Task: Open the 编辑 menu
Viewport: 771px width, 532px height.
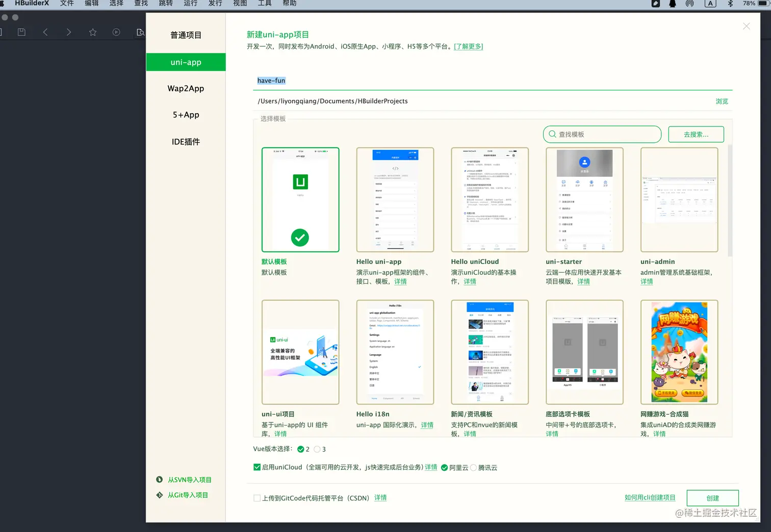Action: point(92,3)
